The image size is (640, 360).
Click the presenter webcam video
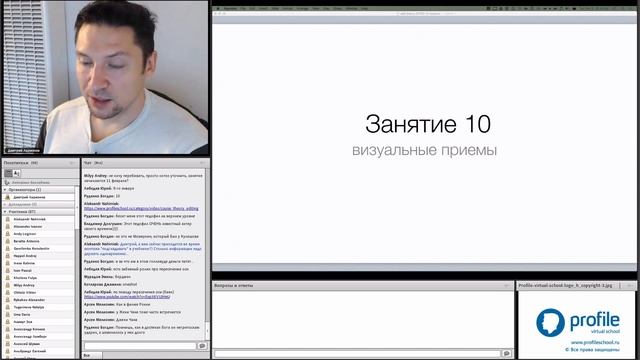tap(105, 78)
